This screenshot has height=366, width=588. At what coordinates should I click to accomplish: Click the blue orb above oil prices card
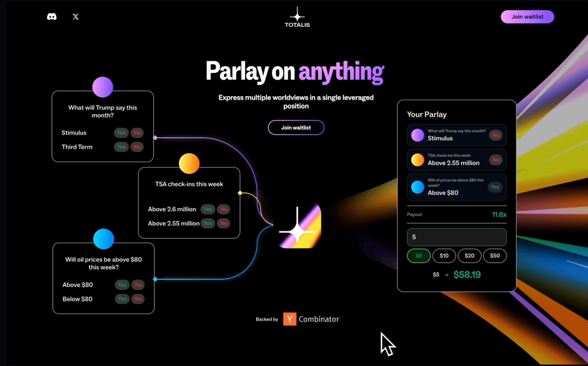tap(104, 239)
